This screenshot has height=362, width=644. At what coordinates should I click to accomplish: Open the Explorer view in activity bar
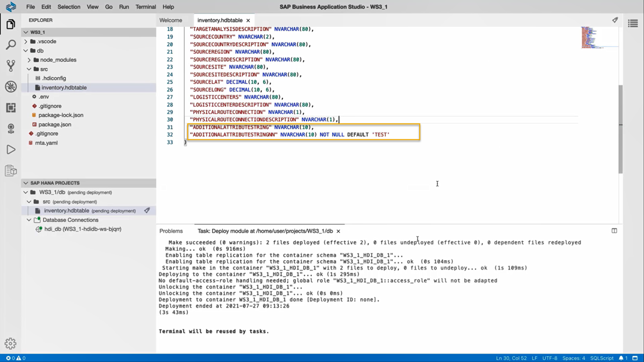click(11, 25)
